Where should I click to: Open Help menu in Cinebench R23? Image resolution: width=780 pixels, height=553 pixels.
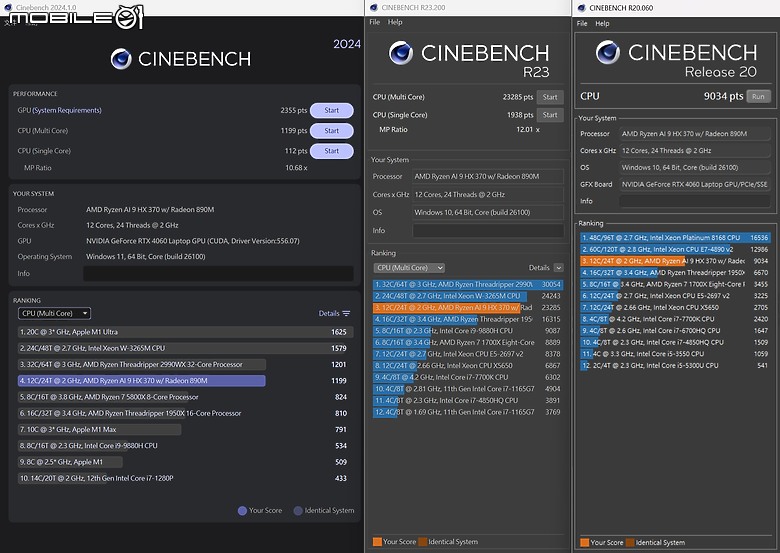pyautogui.click(x=395, y=22)
